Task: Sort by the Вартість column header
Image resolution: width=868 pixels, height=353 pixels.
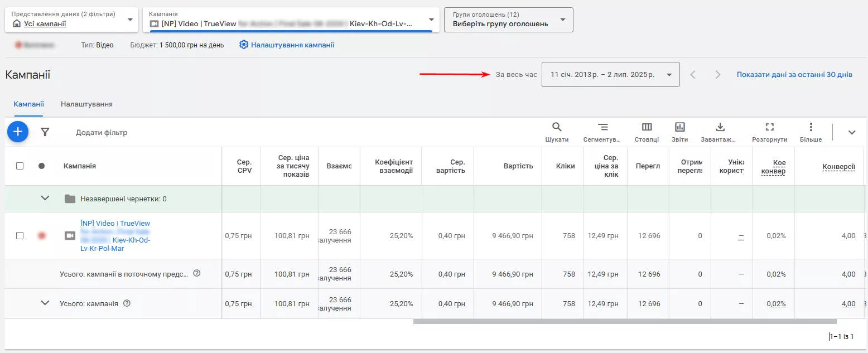Action: coord(518,166)
